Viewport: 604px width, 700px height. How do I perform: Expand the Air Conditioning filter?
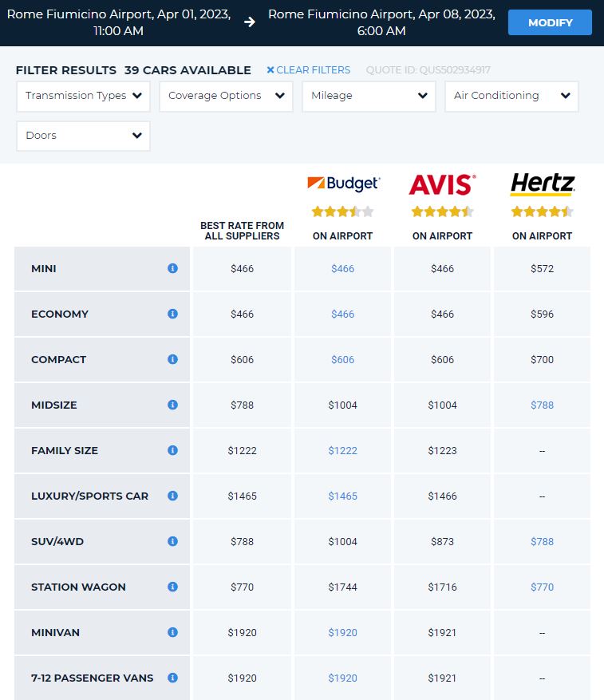tap(511, 96)
